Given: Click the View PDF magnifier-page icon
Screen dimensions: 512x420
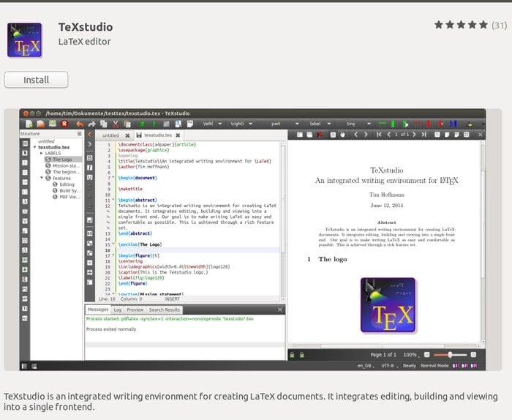Looking at the screenshot, I should pyautogui.click(x=178, y=124).
